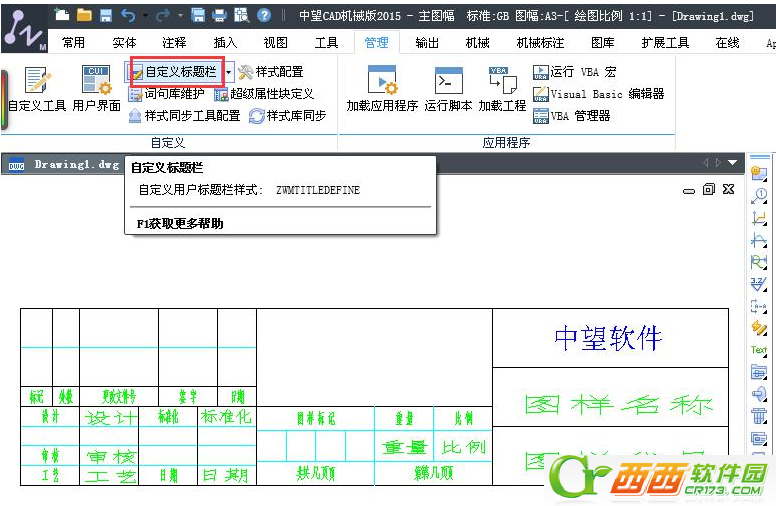Click the 3.2 surface roughness symbol tool
Viewport: 776px width, 506px height.
759,284
